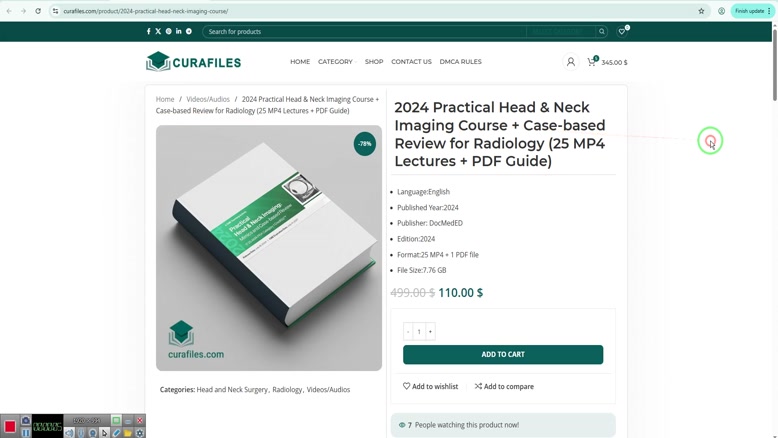
Task: Bookmark this page with the star icon
Action: pos(701,11)
